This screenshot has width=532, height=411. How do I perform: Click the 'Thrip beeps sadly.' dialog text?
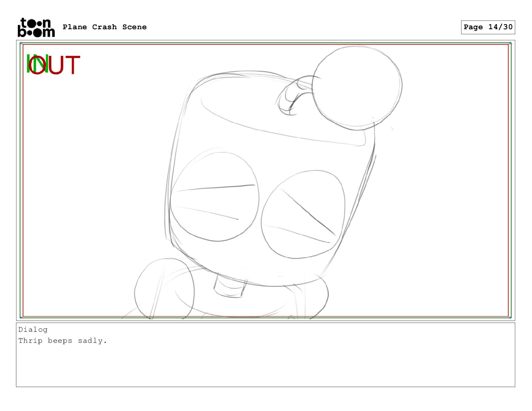pos(63,341)
